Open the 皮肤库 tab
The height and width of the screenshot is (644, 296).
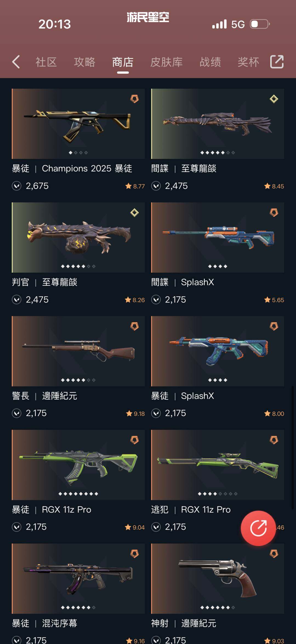[166, 62]
